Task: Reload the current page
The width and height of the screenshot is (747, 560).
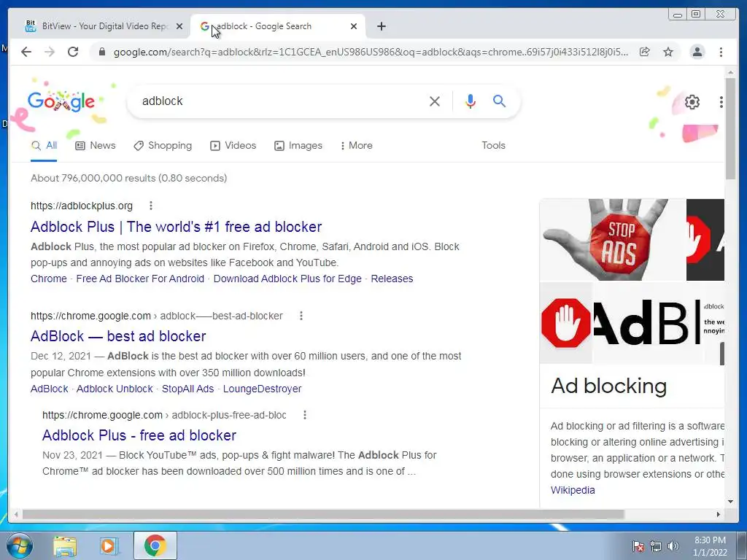Action: (x=73, y=52)
